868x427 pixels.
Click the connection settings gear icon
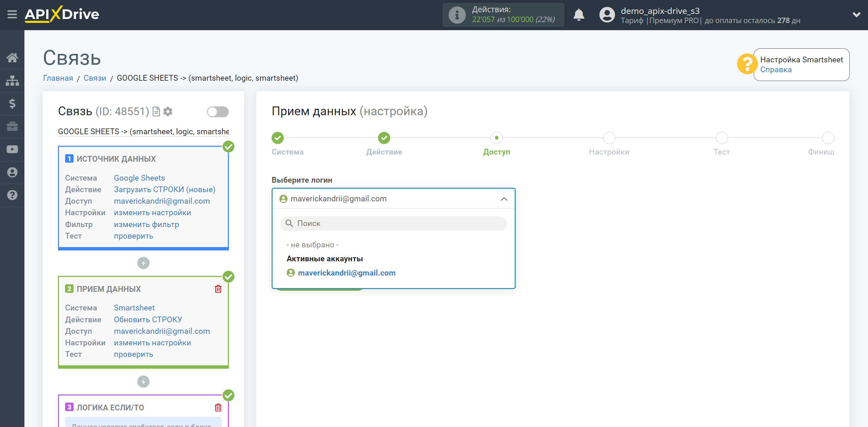tap(168, 111)
